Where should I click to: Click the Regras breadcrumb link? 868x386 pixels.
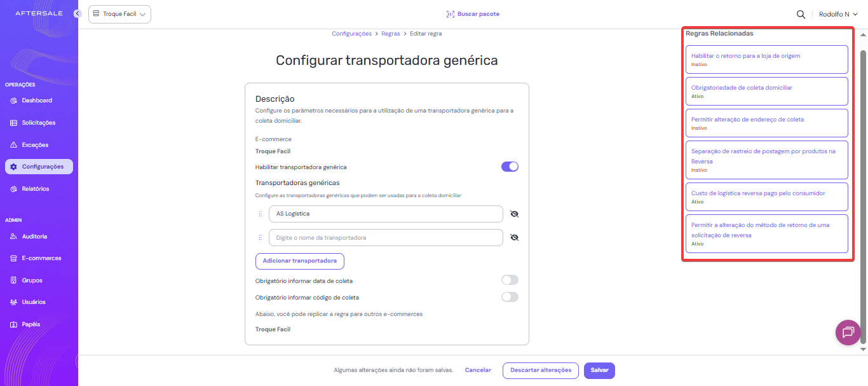pyautogui.click(x=391, y=34)
